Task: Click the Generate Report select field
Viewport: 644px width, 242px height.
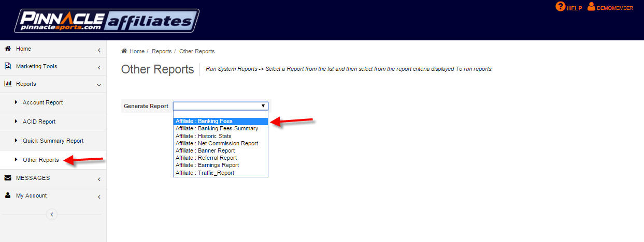Action: [x=221, y=106]
